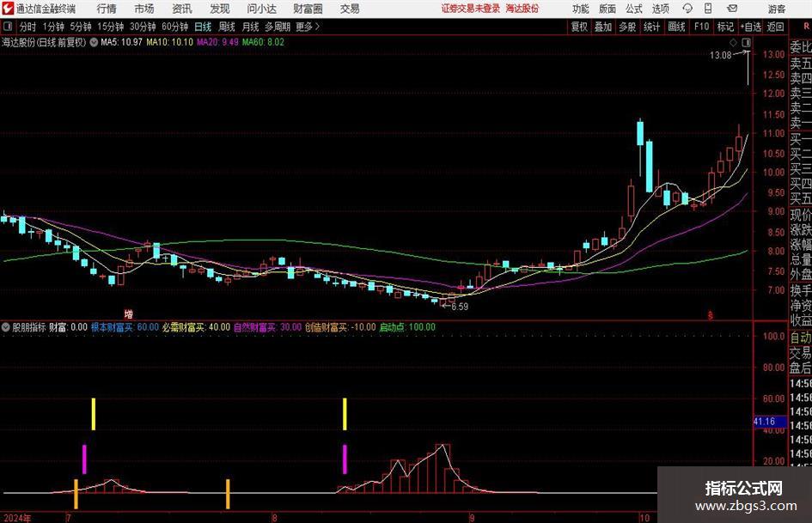Screen dimensions: 812x523
Task: Switch to the 1分钟 period tab
Action: [x=52, y=27]
